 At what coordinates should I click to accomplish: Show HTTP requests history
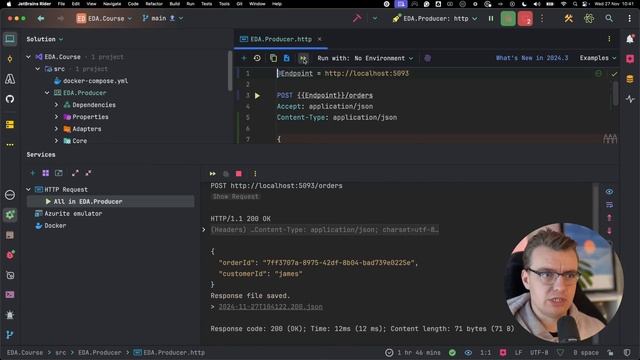tap(257, 58)
